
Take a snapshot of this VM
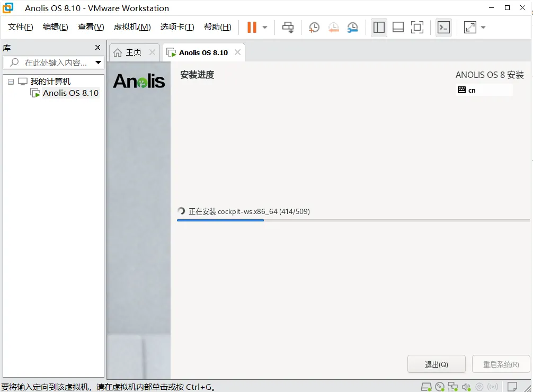pyautogui.click(x=314, y=27)
